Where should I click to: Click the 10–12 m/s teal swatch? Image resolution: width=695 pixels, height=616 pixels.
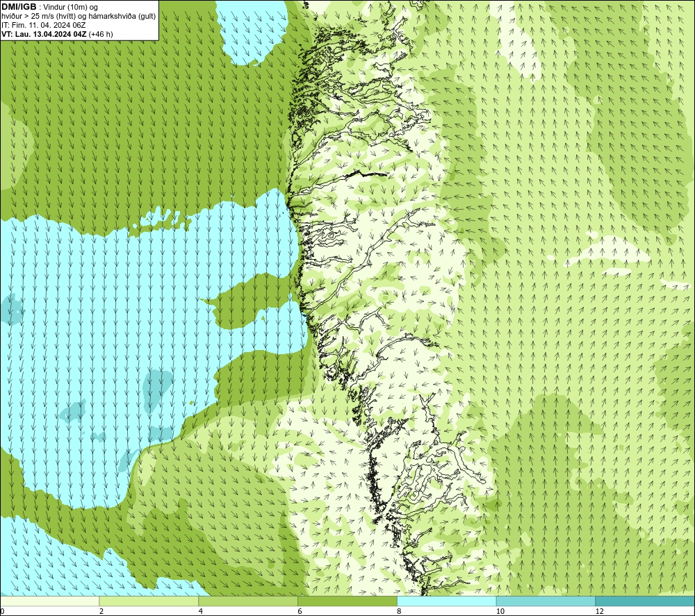[x=546, y=601]
